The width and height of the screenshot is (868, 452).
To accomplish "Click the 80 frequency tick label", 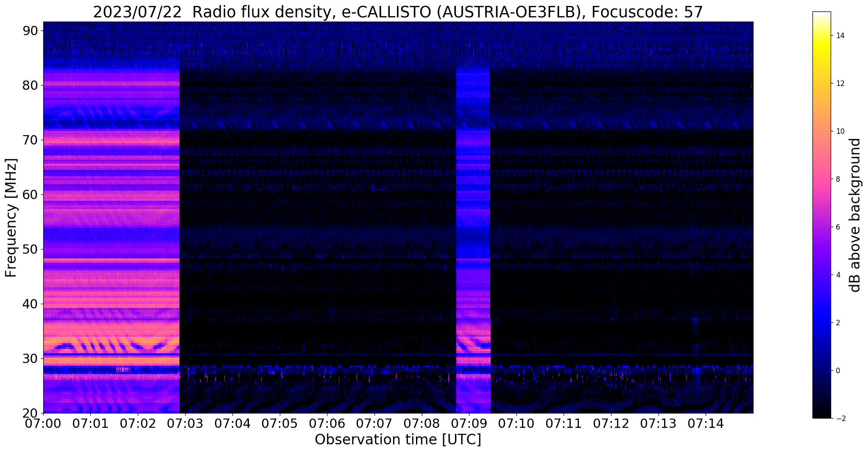I will (x=30, y=85).
